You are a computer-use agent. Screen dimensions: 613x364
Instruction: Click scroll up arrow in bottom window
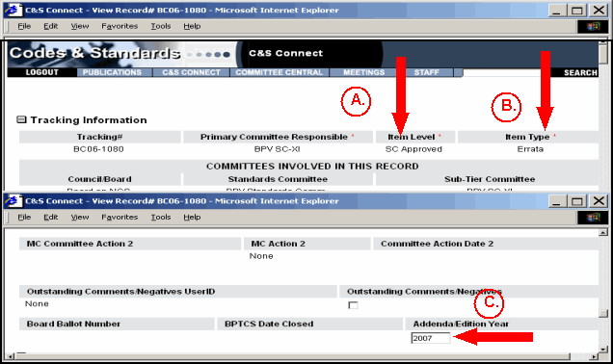coord(603,233)
